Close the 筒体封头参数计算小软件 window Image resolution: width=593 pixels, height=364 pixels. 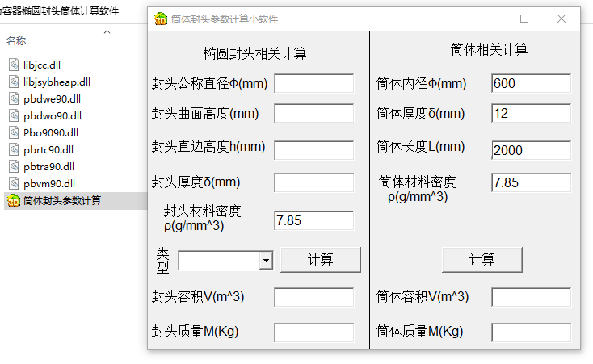[561, 19]
